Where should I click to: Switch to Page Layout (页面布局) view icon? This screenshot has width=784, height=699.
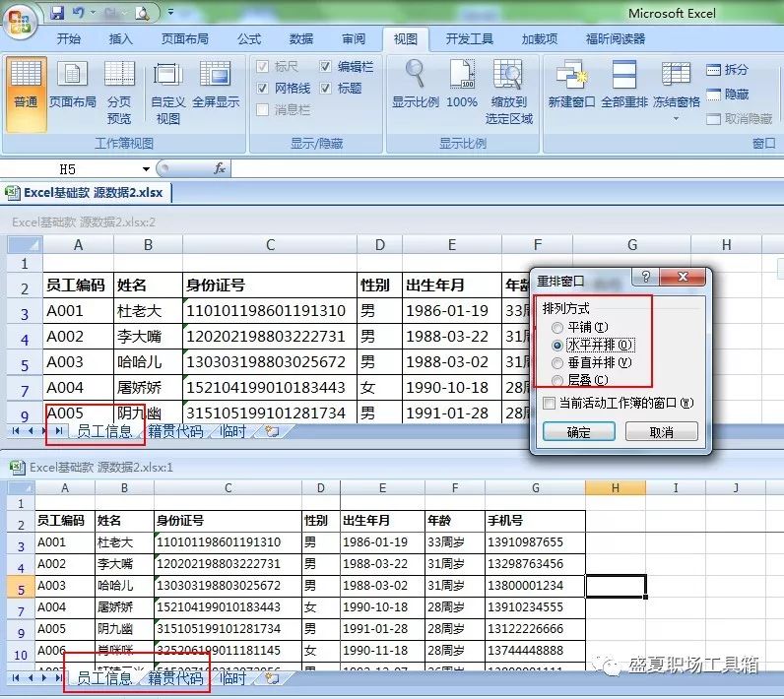(x=73, y=84)
